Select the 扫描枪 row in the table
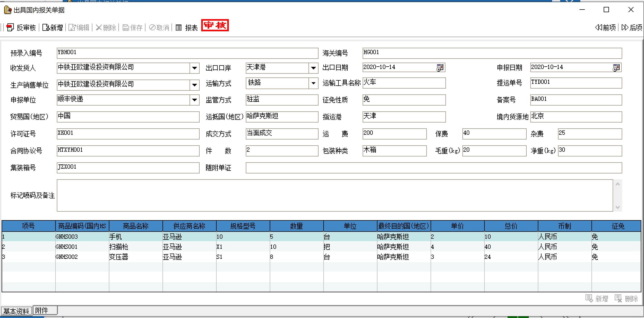644x318 pixels. 119,247
